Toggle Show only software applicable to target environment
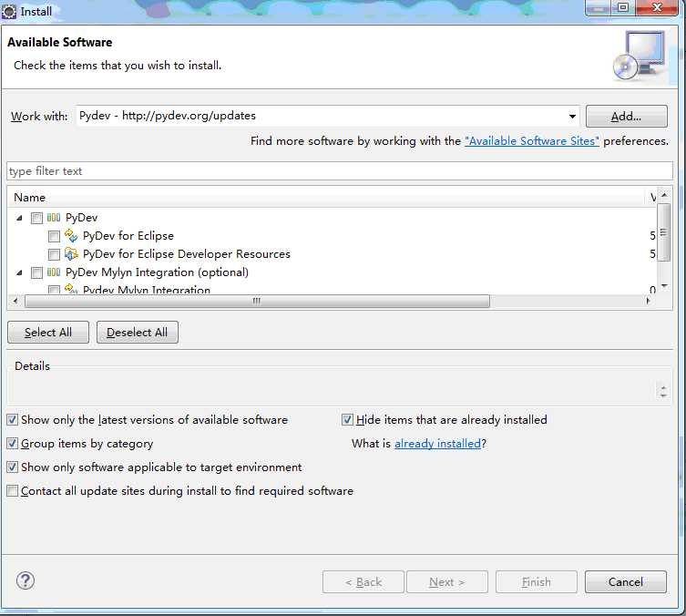Screen dimensions: 686x616 point(13,467)
